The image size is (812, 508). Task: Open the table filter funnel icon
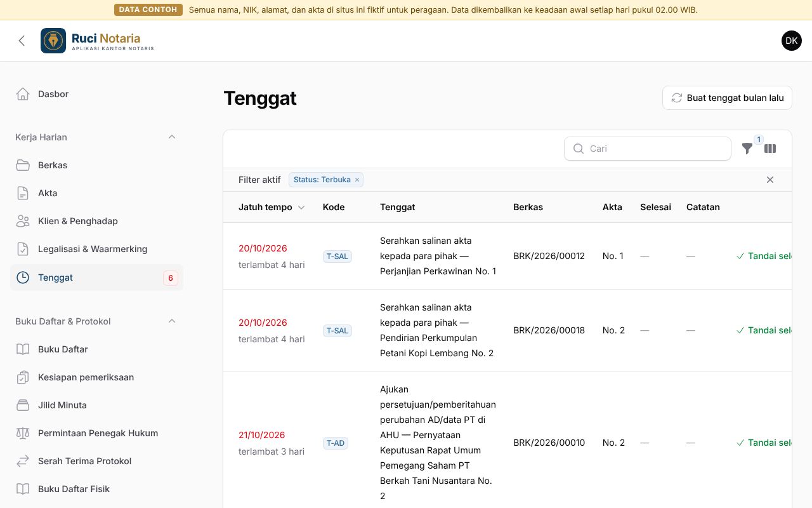[x=747, y=149]
